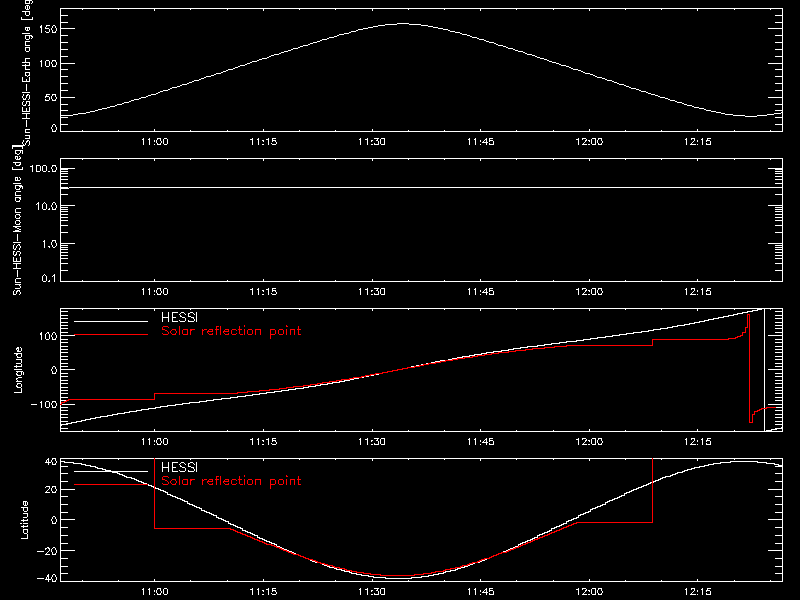The image size is (800, 600).
Task: Click 11:15 under the Latitude plot
Action: click(x=263, y=591)
